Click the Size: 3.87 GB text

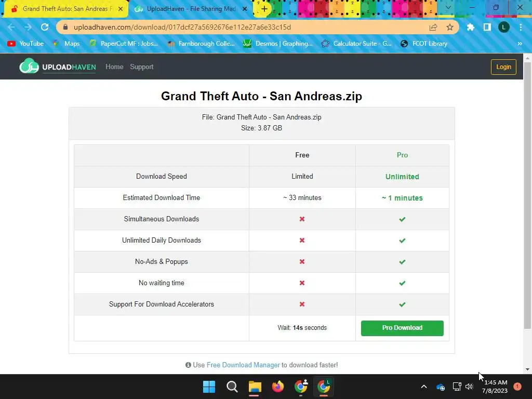261,128
